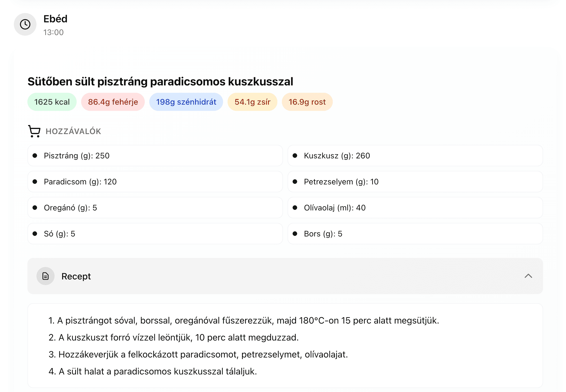Click the document icon beside Recept
Screen dimensions: 566x392
(x=46, y=276)
